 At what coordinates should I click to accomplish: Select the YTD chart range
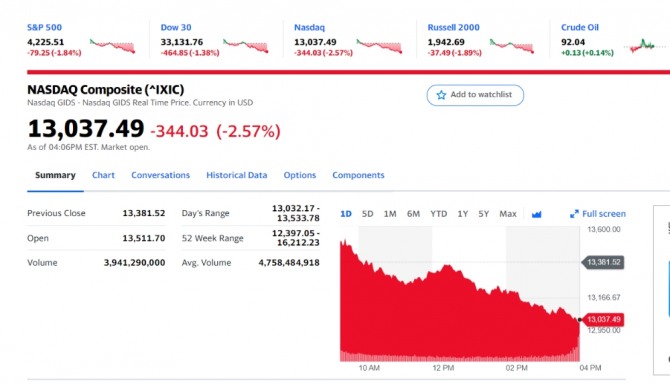click(x=438, y=214)
